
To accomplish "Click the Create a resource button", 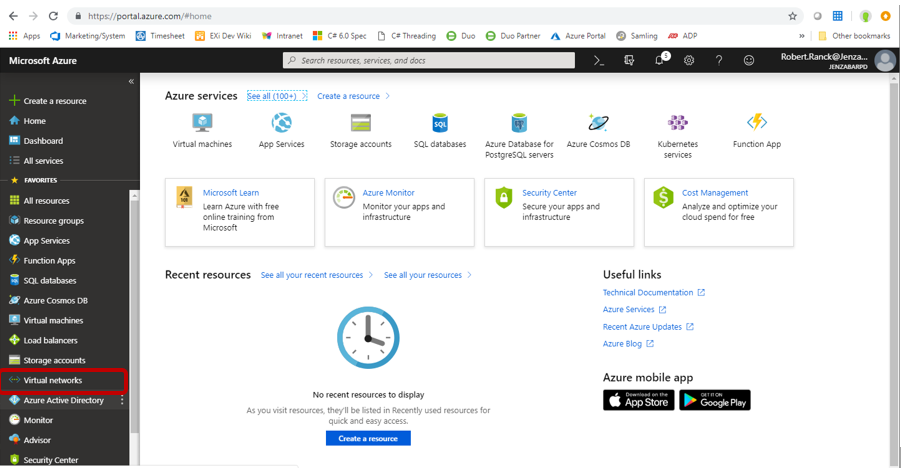I will point(368,438).
